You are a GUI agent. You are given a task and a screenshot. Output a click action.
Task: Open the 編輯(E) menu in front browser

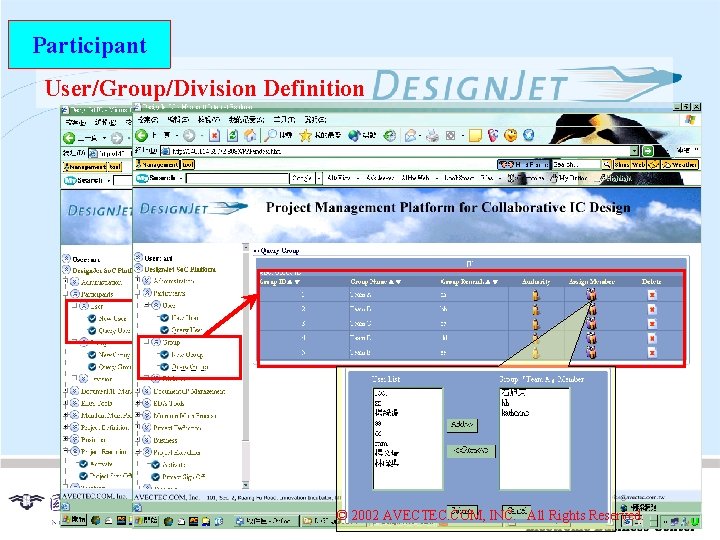coord(178,120)
